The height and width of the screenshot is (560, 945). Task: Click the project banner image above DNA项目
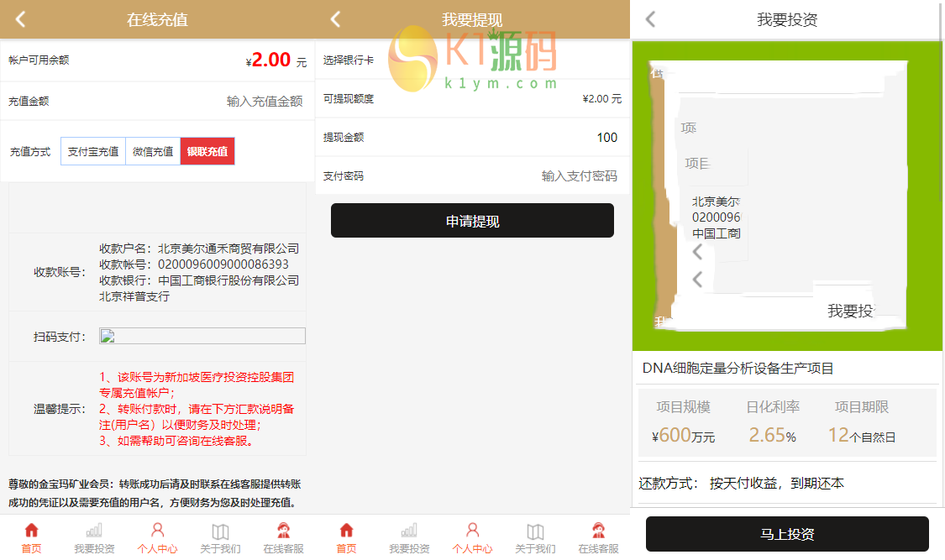(787, 196)
